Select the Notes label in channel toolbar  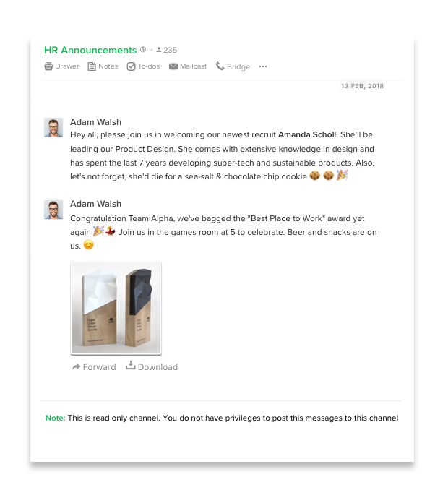pos(108,66)
